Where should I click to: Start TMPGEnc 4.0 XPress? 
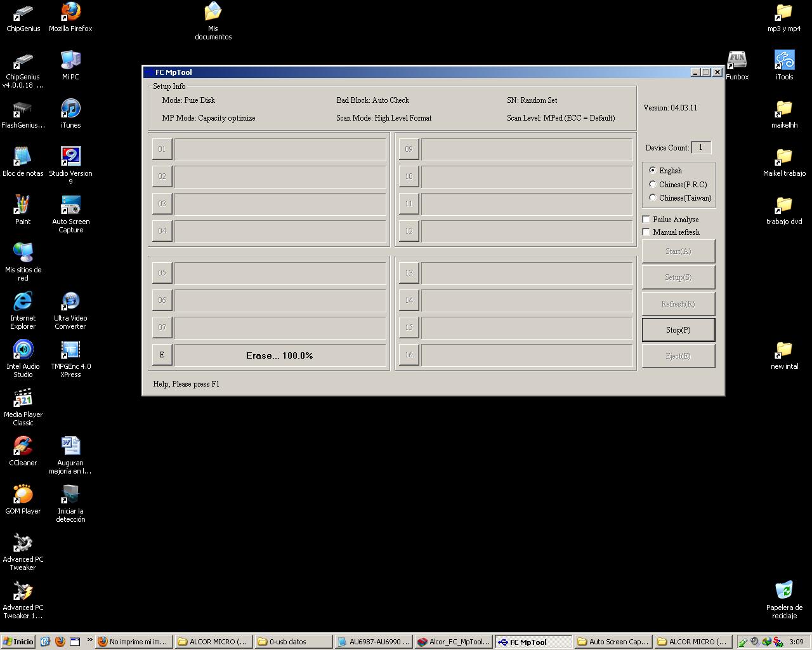[70, 349]
